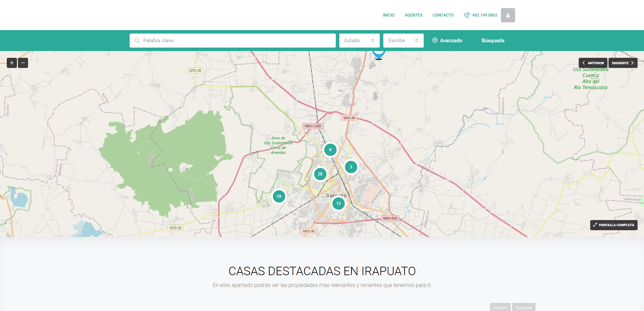Select the cluster marker showing 12
644x311 pixels.
coord(338,204)
